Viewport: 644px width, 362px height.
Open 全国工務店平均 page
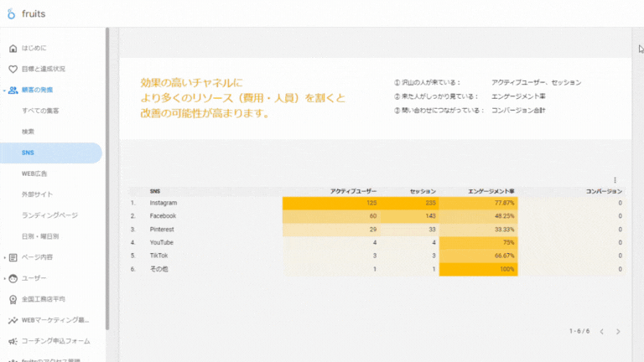[x=44, y=299]
